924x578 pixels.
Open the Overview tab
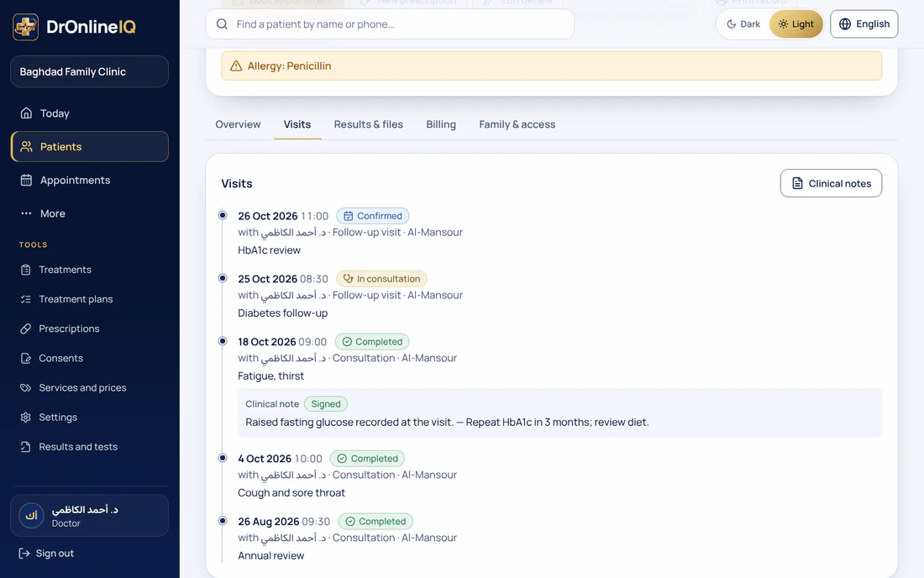coord(238,124)
